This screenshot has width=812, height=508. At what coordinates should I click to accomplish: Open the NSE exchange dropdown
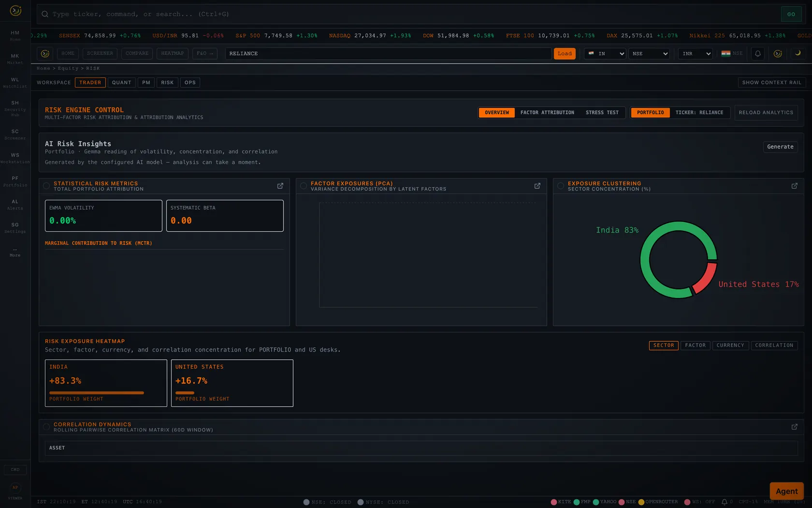click(649, 54)
